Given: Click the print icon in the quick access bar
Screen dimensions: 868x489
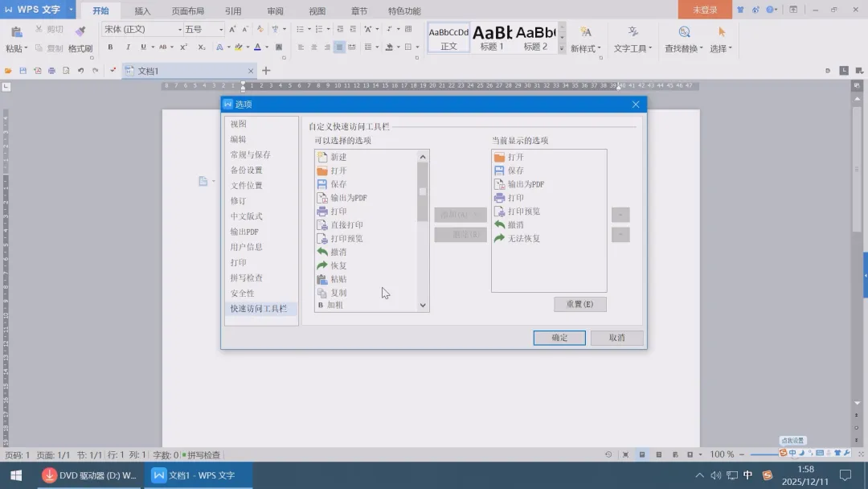Looking at the screenshot, I should (51, 71).
